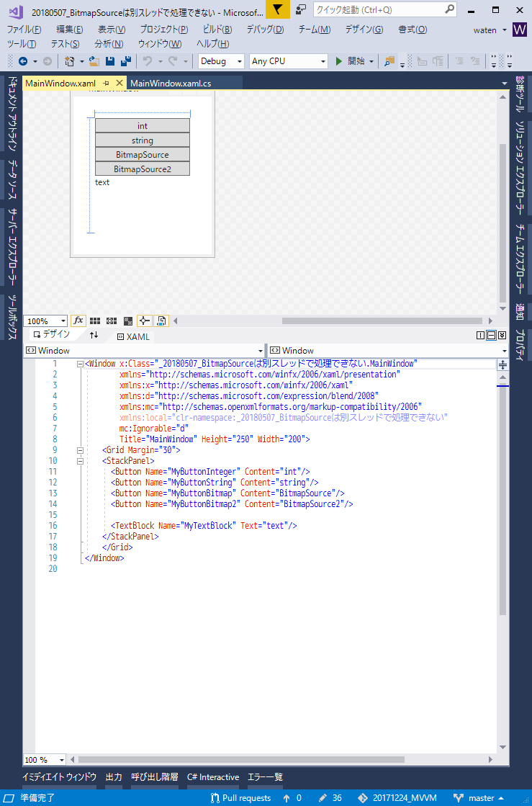Open the 出力 panel tab
This screenshot has height=806, width=532.
tap(114, 776)
